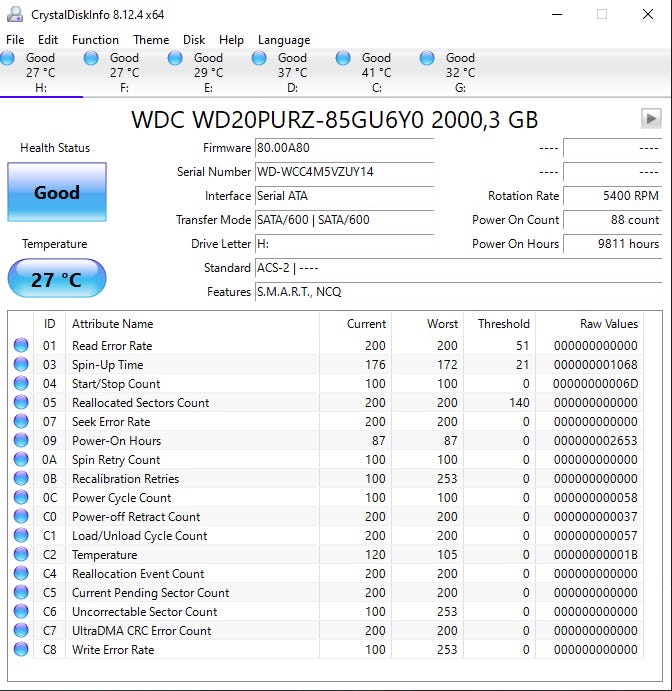The image size is (672, 691).
Task: Click the next disk arrow button
Action: (x=651, y=119)
